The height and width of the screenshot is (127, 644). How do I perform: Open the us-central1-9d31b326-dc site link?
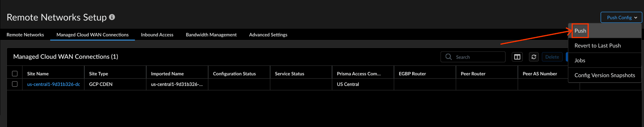[x=53, y=84]
